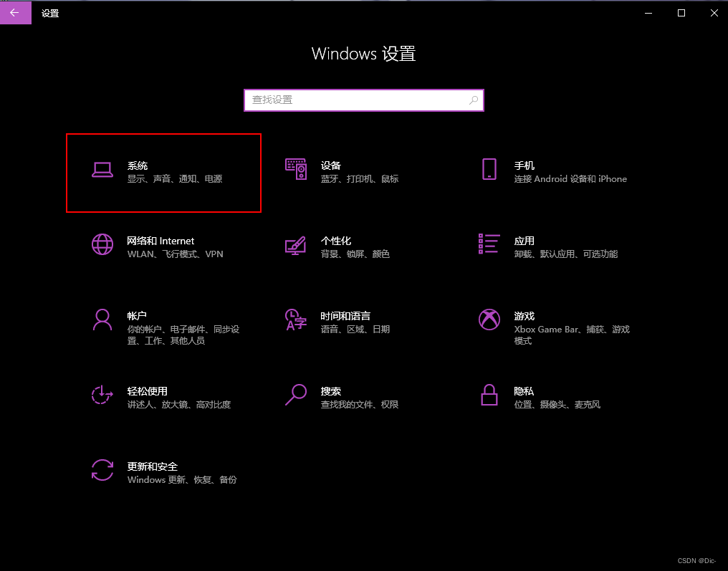Click the Phone icon
This screenshot has width=728, height=571.
tap(489, 170)
